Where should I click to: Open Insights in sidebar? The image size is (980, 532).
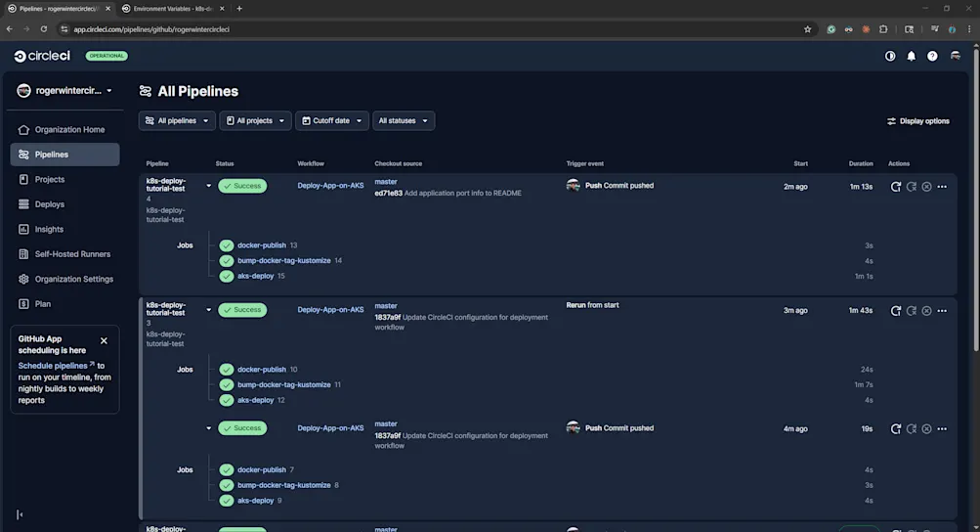(x=65, y=229)
